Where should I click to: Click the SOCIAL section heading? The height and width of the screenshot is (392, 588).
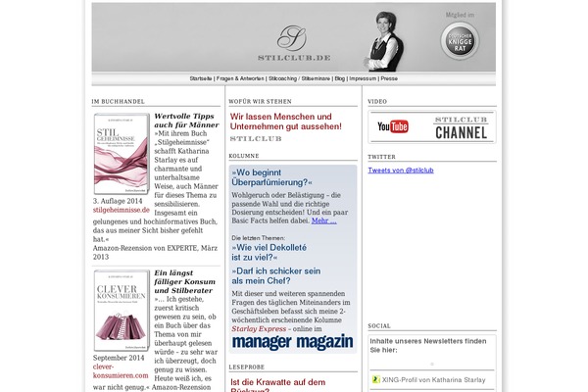(379, 326)
